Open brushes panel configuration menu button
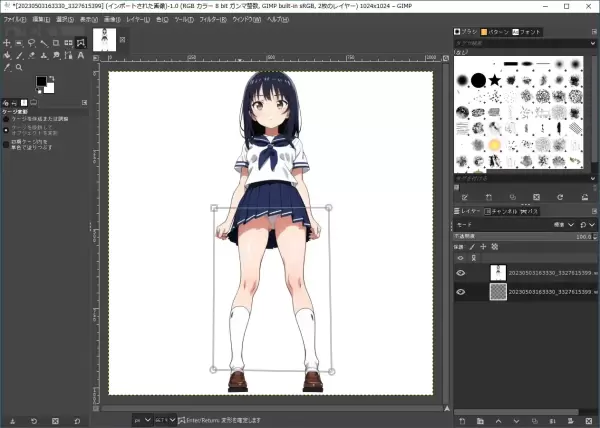Image resolution: width=600 pixels, height=428 pixels. tap(594, 32)
